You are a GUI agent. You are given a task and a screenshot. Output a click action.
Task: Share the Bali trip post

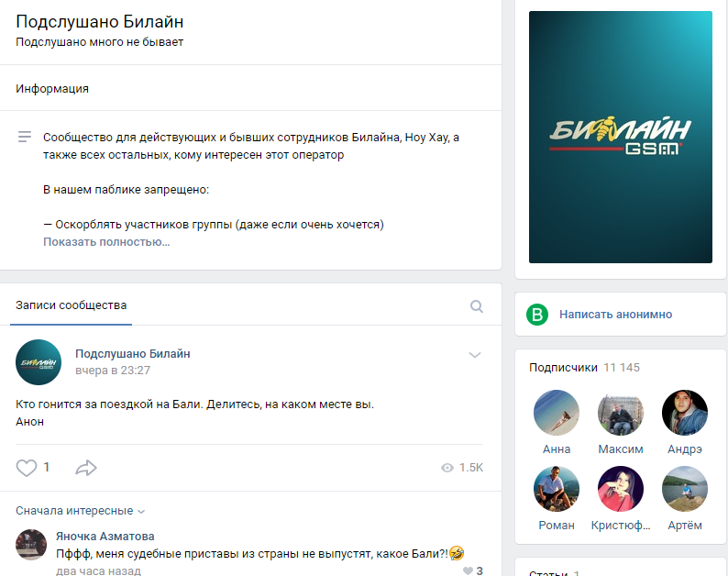(86, 467)
